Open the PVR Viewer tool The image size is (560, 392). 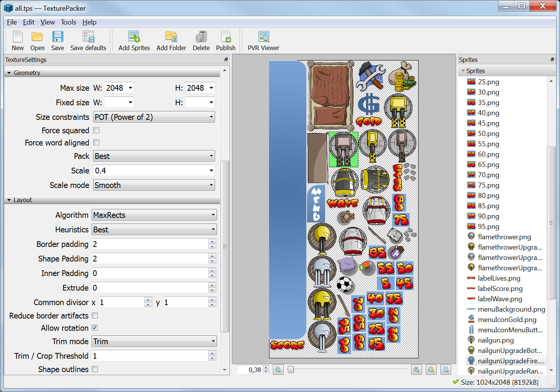[x=263, y=41]
